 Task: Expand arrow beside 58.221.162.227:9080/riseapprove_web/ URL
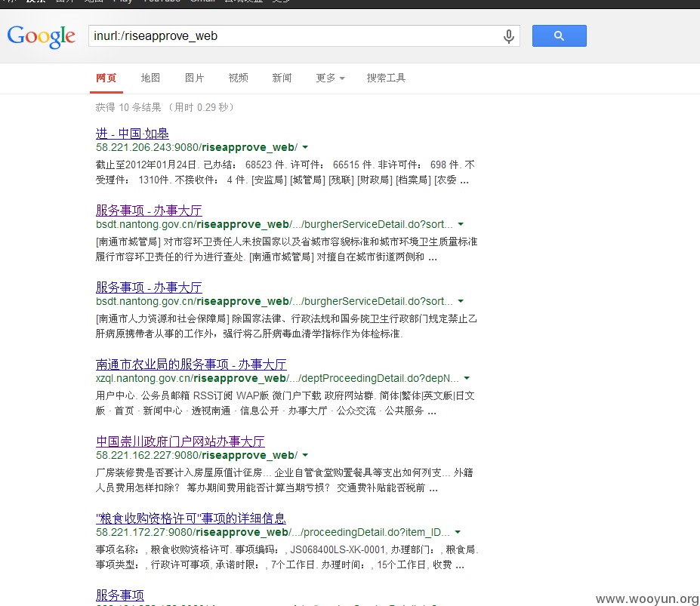(305, 455)
